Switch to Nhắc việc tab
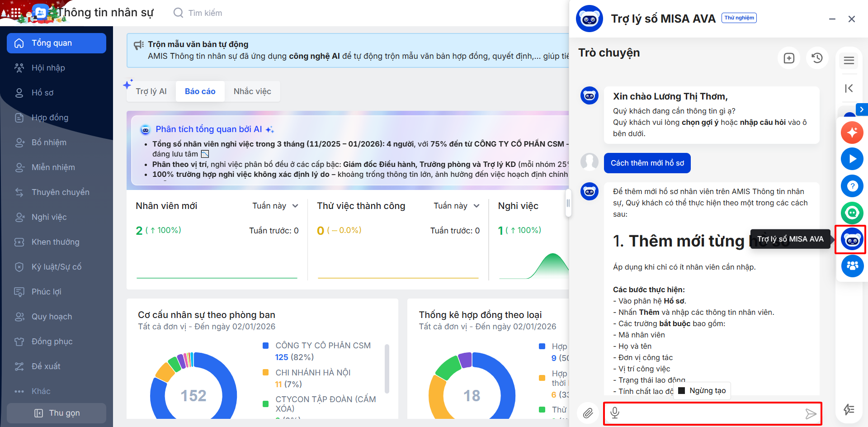This screenshot has height=427, width=868. 252,91
